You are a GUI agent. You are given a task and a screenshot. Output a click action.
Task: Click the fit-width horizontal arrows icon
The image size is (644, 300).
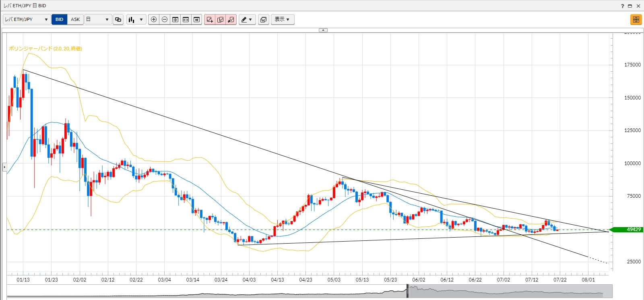tap(186, 19)
